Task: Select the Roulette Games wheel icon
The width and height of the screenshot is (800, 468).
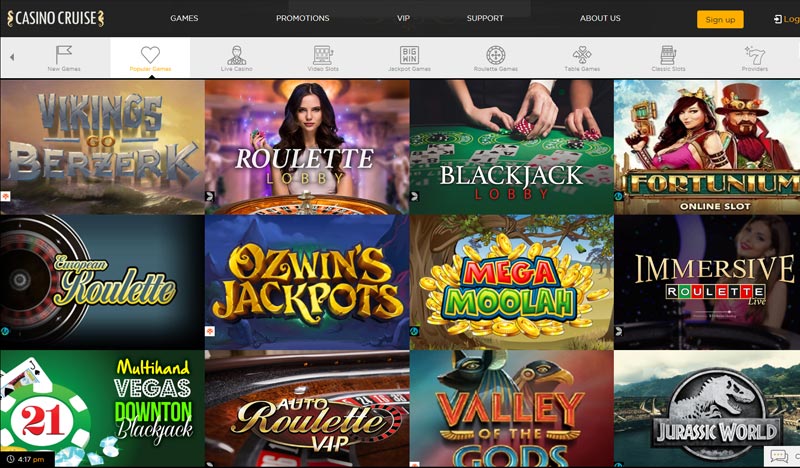Action: (x=495, y=55)
